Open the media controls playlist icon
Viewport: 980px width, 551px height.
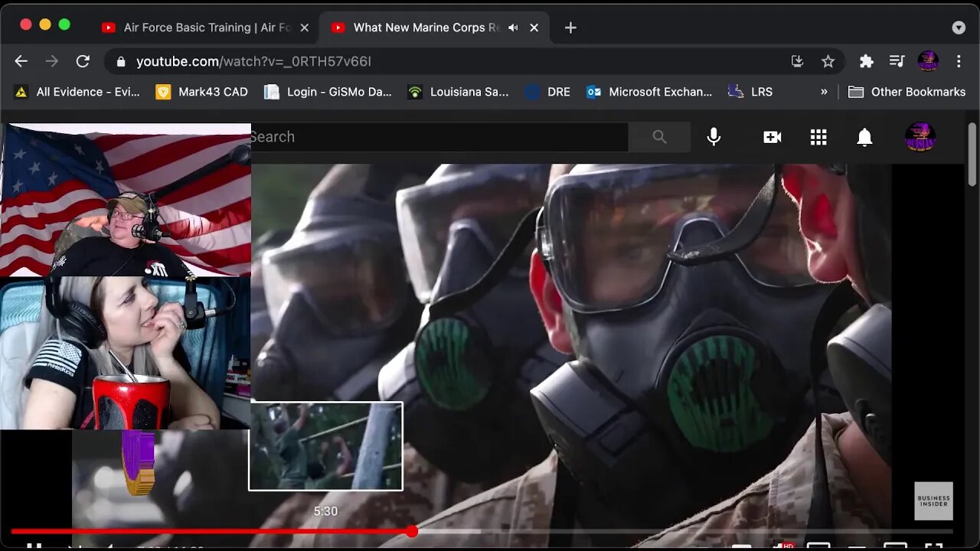897,61
